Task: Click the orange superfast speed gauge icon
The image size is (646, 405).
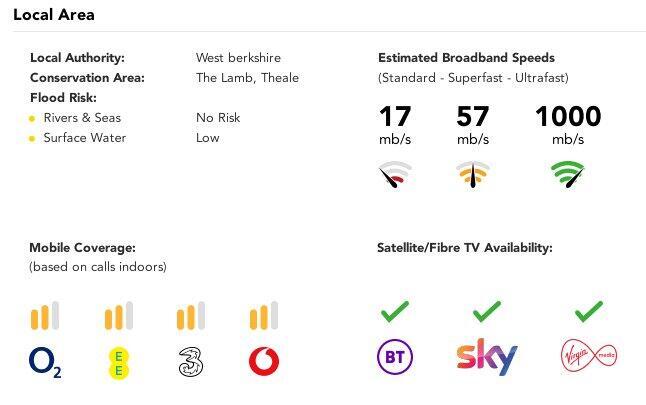Action: pos(473,176)
